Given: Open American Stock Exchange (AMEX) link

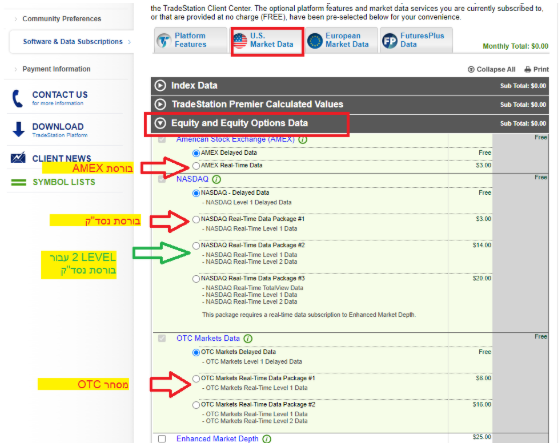Looking at the screenshot, I should tap(235, 139).
